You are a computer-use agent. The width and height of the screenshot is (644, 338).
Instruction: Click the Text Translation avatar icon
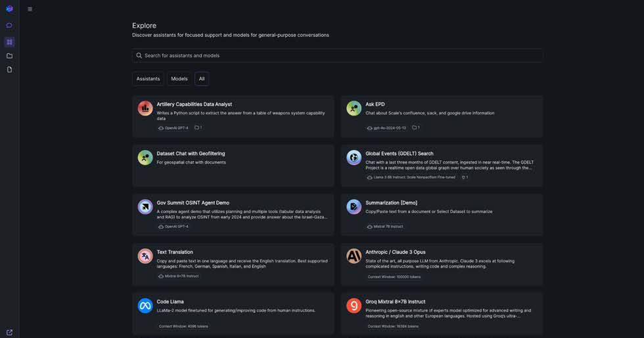pyautogui.click(x=145, y=256)
